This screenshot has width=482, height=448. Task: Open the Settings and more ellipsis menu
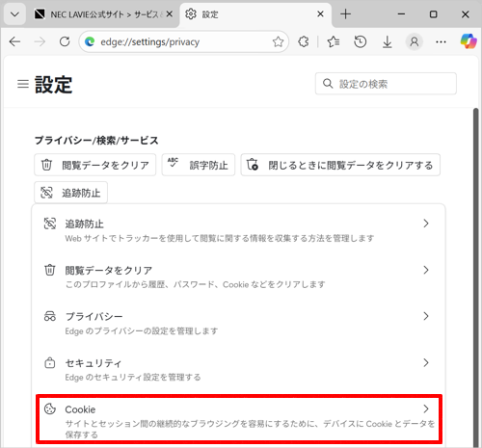(441, 41)
